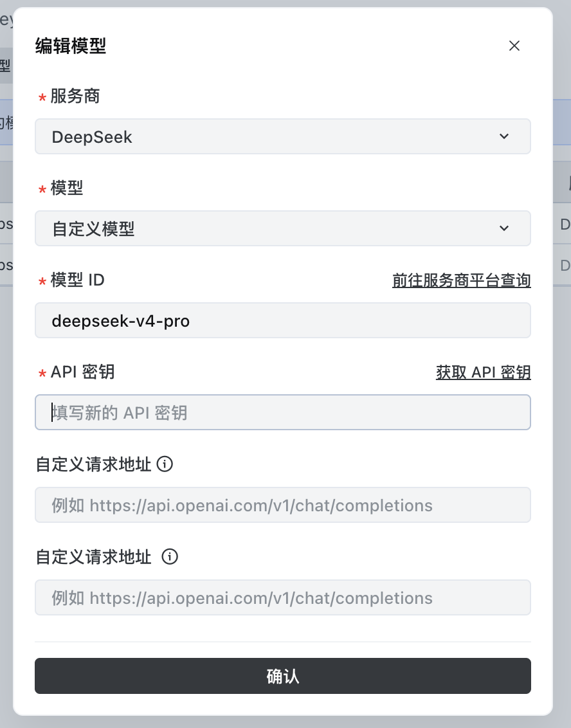Expand the 模型 dropdown showing 自定义模型

(x=283, y=228)
